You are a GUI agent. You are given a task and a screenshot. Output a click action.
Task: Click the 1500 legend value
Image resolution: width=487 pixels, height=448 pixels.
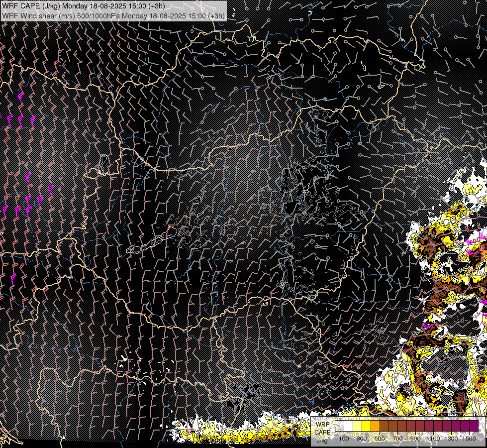[469, 439]
